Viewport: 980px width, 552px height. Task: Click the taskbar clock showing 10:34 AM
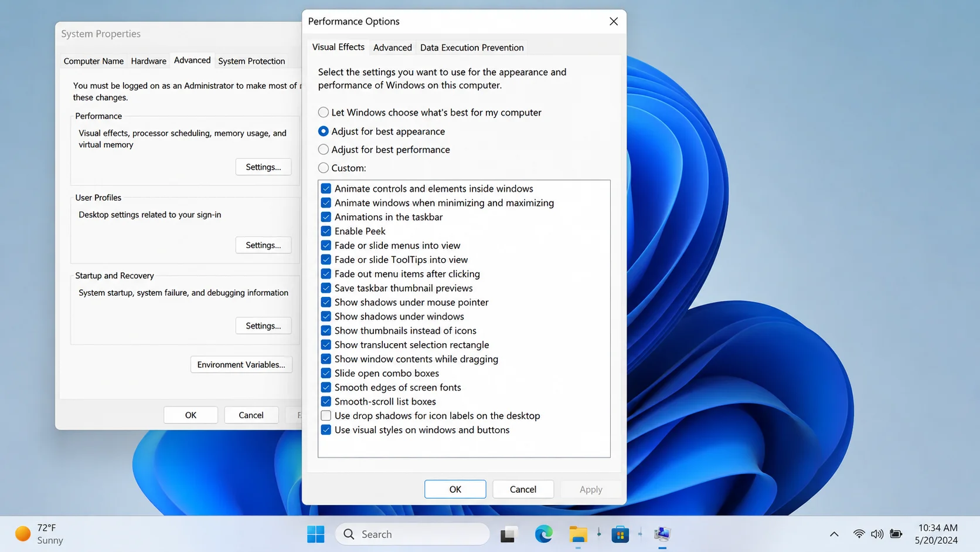937,534
